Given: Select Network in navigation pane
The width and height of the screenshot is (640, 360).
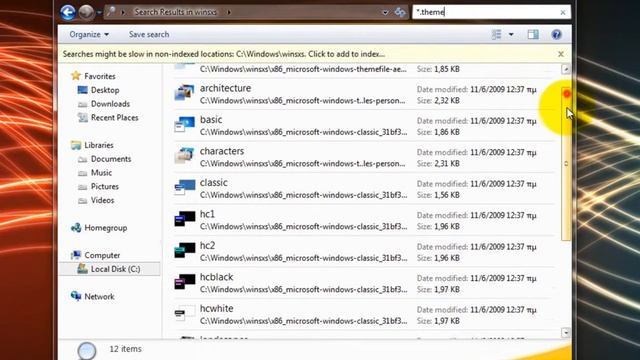Looking at the screenshot, I should (x=99, y=297).
